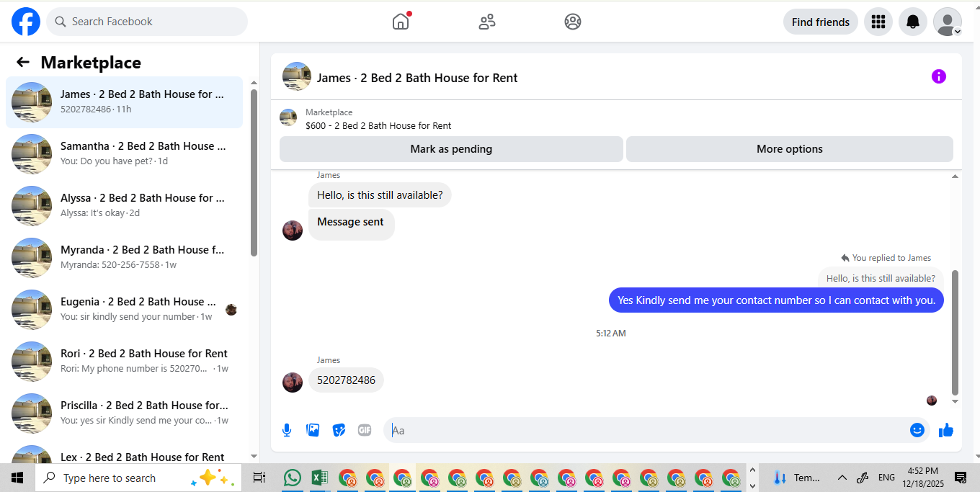
Task: Open James conversation in list
Action: 124,102
